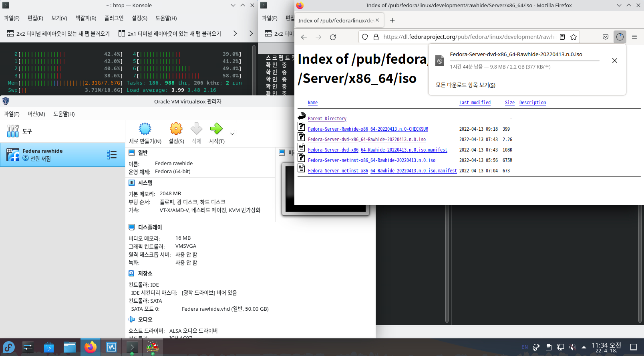
Task: Click the unknown-file icon beside CHECKSUM entry
Action: pyautogui.click(x=302, y=127)
